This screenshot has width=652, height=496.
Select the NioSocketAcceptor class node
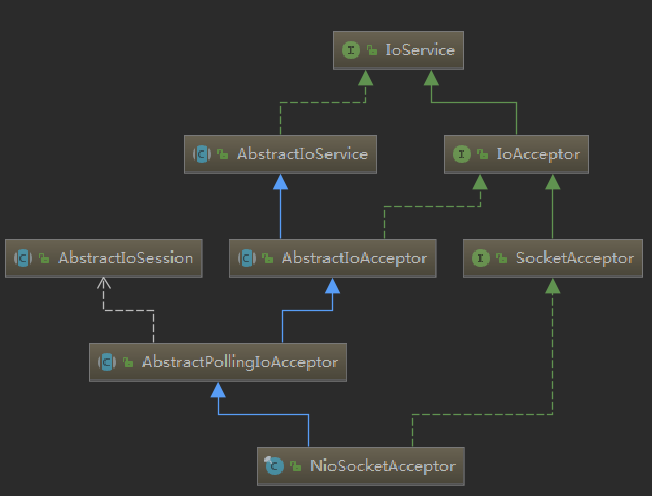(x=361, y=466)
